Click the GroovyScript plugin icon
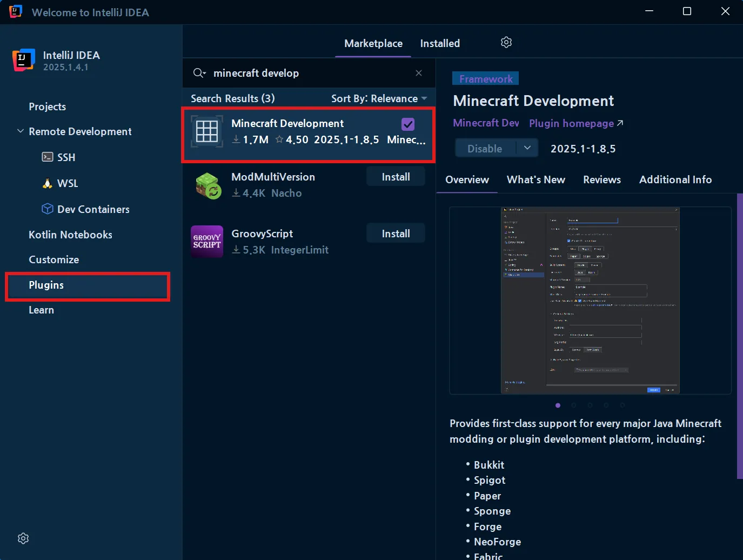This screenshot has height=560, width=743. click(207, 242)
